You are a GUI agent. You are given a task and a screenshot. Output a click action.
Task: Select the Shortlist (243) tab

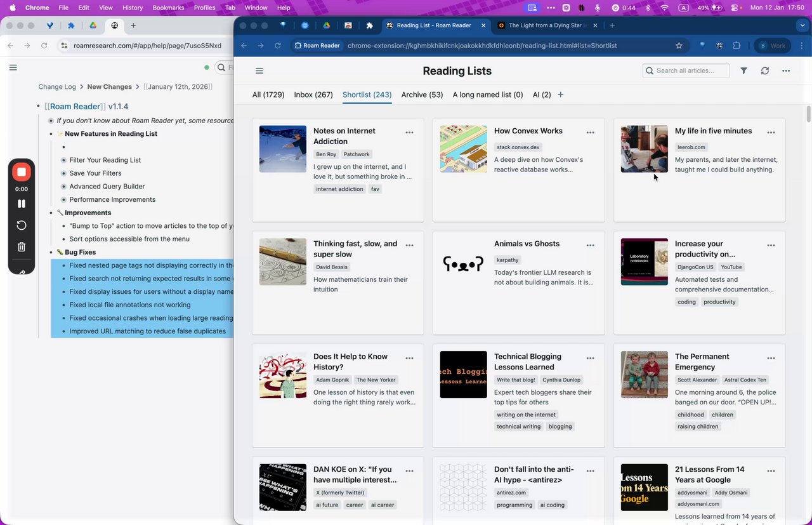tap(367, 95)
